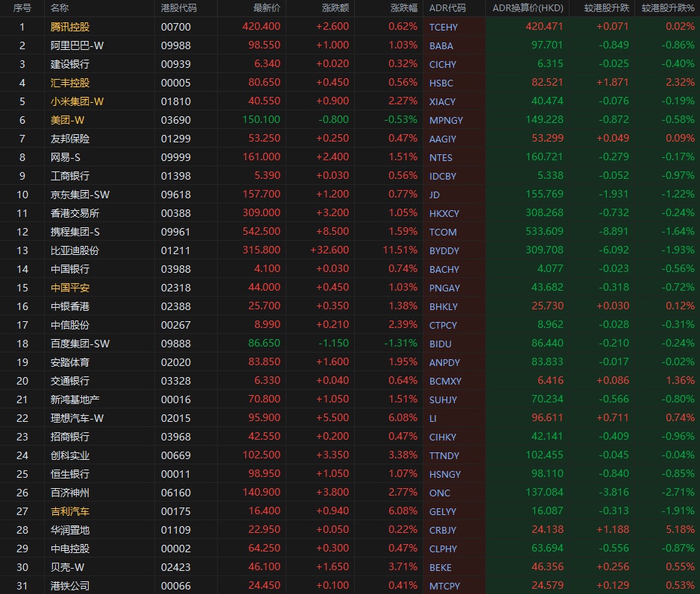
Task: Select 工商银行 stock name
Action: click(x=69, y=176)
